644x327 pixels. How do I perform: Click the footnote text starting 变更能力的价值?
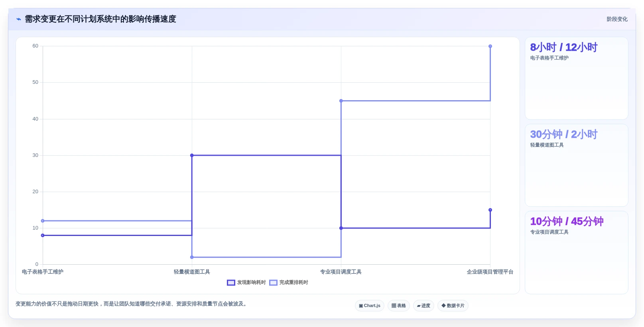[x=132, y=304]
